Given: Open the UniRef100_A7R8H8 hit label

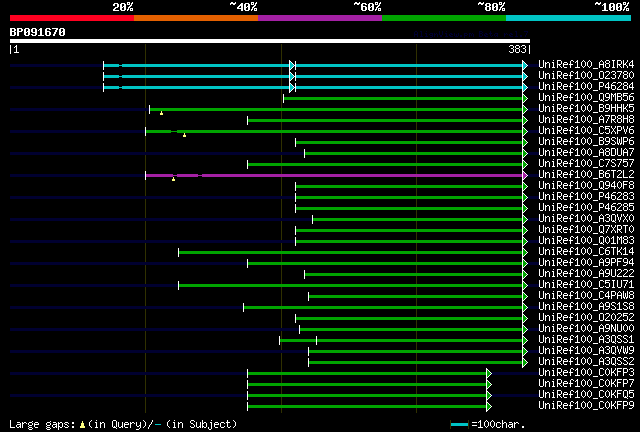Looking at the screenshot, I should click(586, 120).
